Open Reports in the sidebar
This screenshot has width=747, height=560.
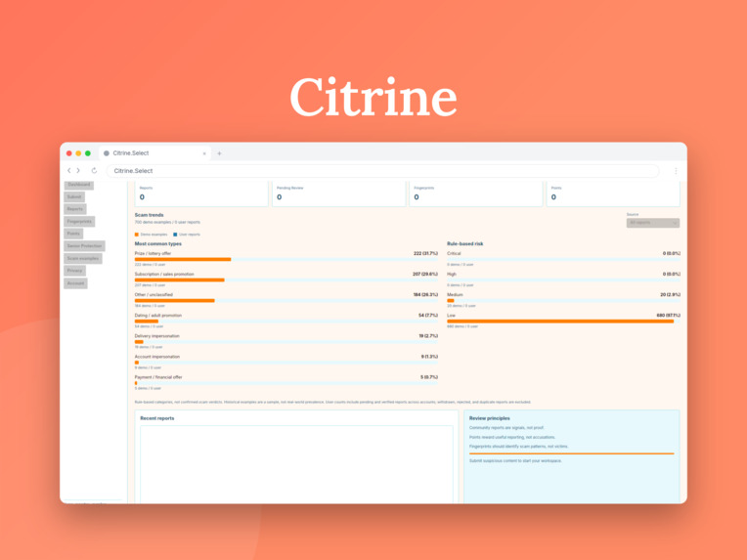point(74,209)
